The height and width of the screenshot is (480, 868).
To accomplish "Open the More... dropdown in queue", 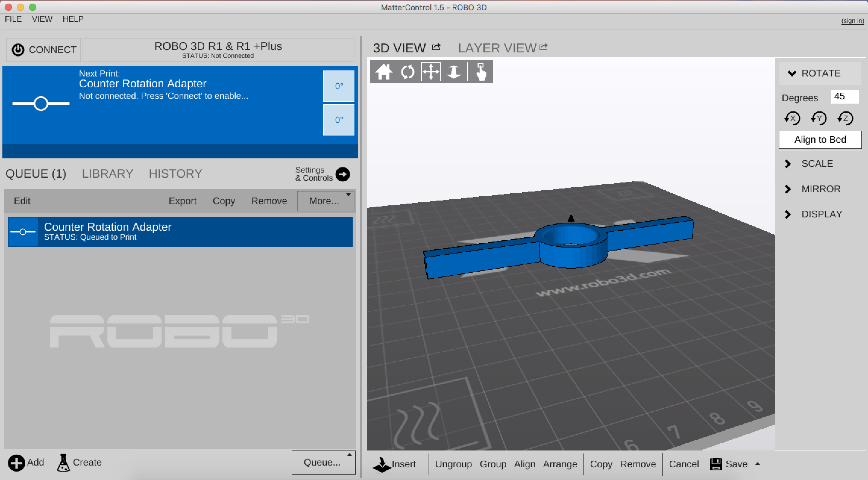I will pos(325,201).
